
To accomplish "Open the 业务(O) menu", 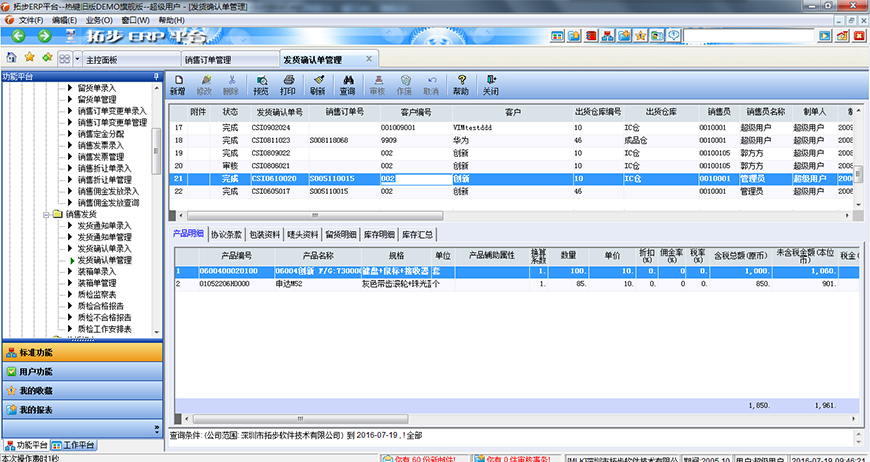I will coord(99,20).
